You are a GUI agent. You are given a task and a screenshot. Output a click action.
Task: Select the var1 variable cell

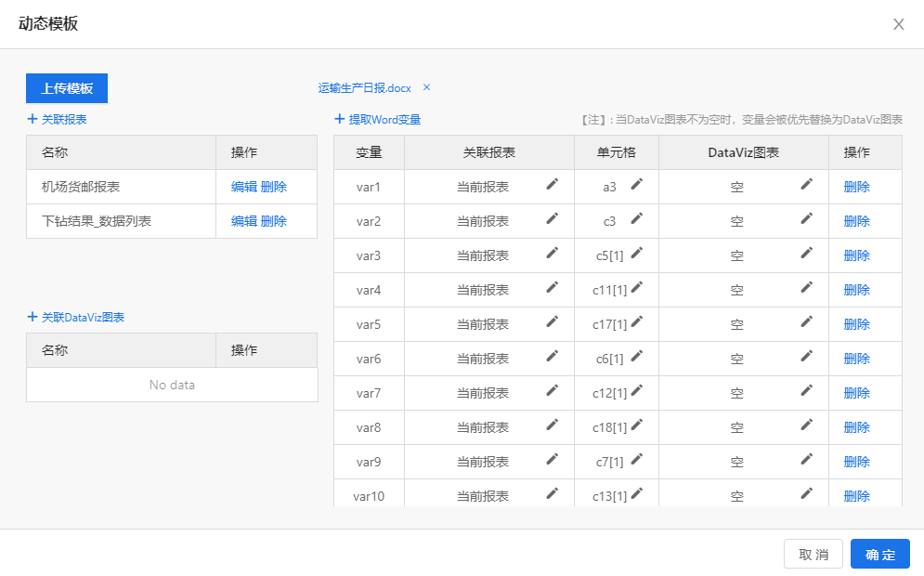[x=369, y=187]
